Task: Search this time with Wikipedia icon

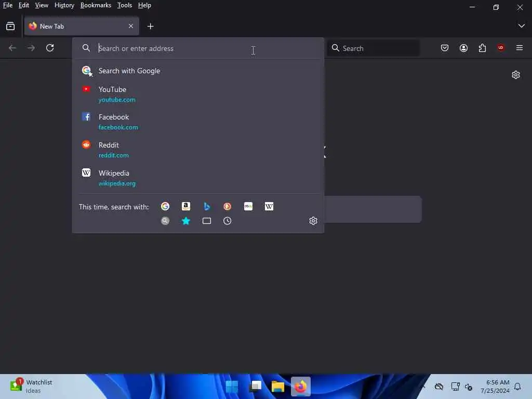Action: point(269,206)
